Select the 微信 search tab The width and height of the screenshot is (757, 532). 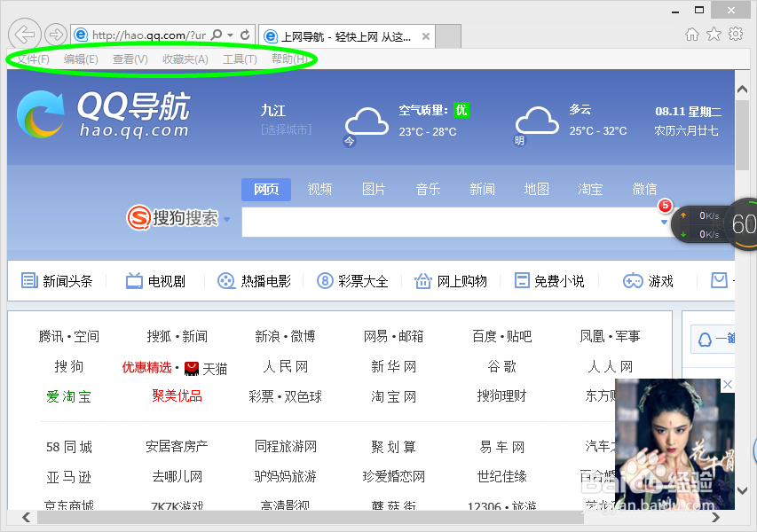coord(644,189)
